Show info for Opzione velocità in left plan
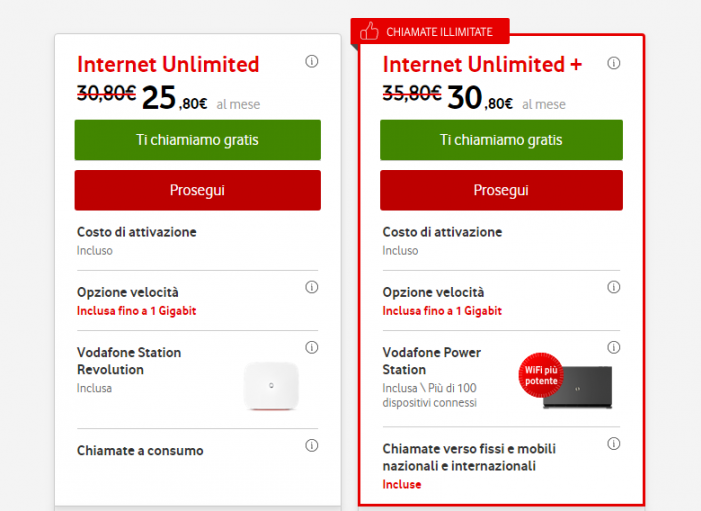The width and height of the screenshot is (701, 511). point(311,287)
